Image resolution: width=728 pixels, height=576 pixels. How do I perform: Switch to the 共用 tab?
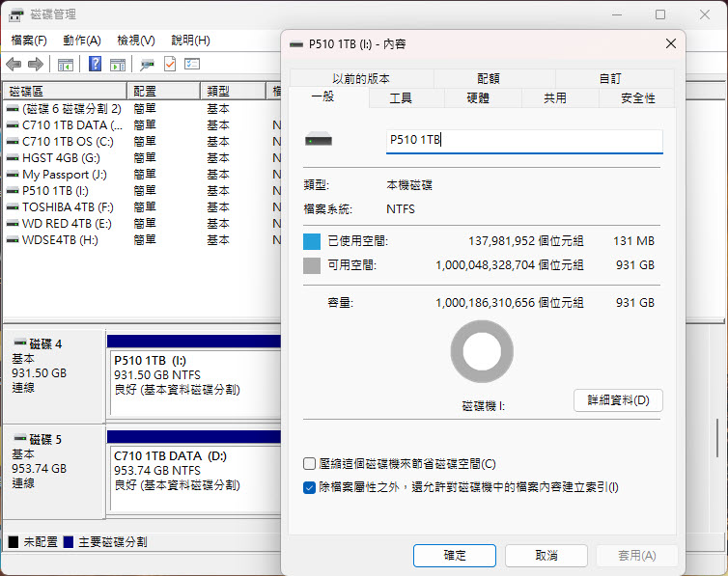click(x=555, y=98)
